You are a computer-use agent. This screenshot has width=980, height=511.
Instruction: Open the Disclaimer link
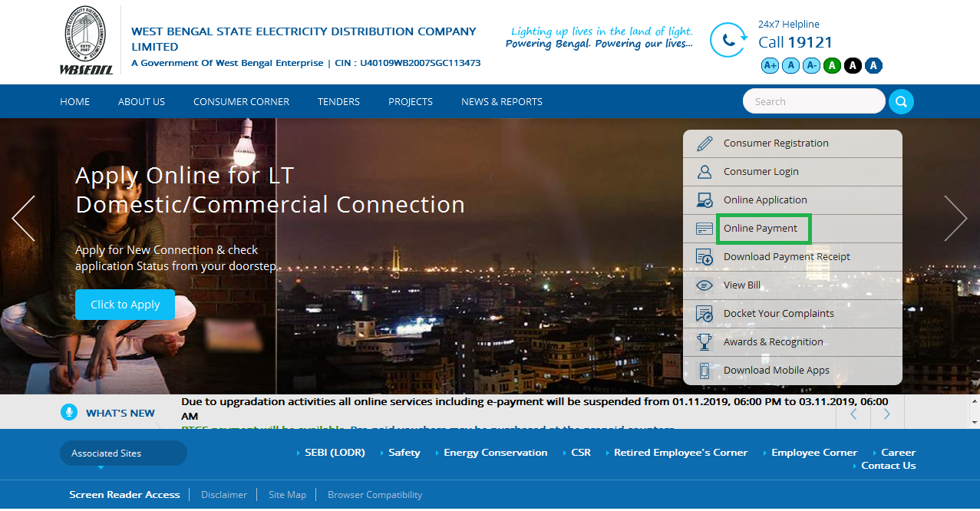pos(224,495)
